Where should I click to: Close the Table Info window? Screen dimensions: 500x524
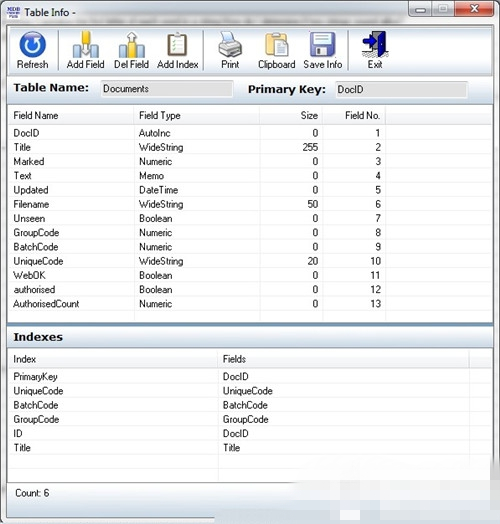474,9
